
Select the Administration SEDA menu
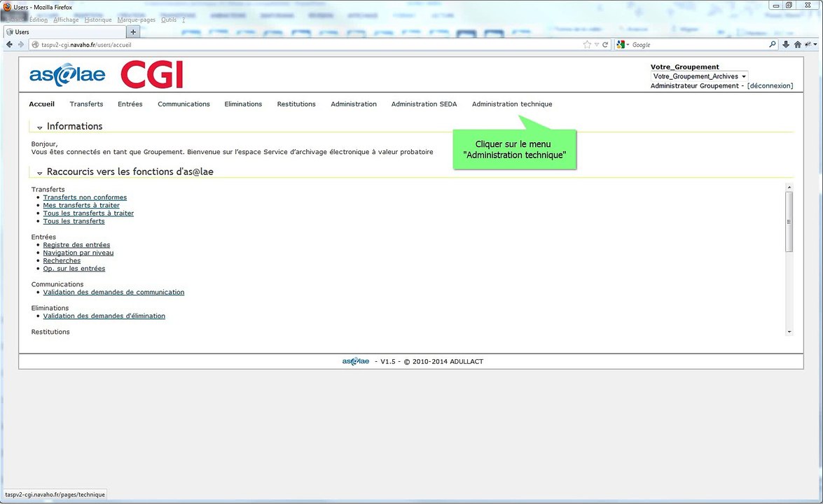click(424, 104)
